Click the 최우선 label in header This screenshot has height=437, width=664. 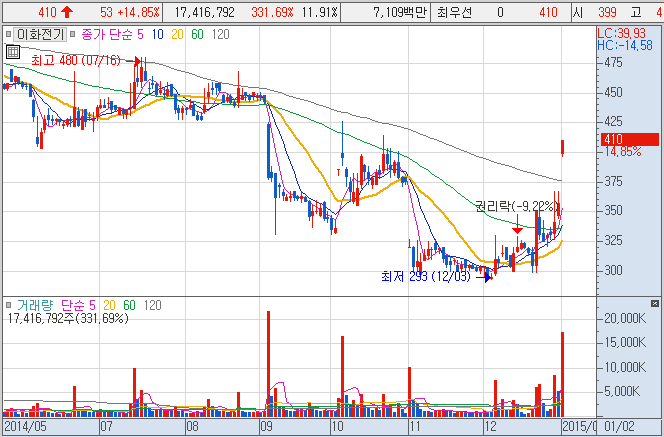454,12
